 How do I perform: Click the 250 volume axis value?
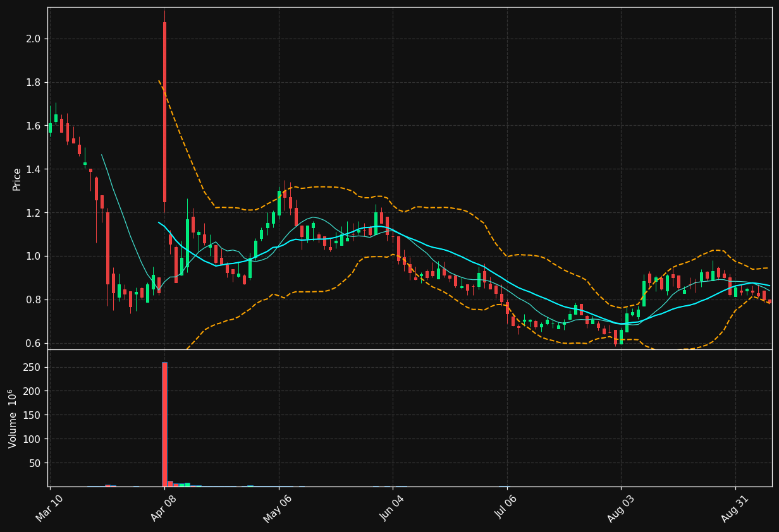coord(32,368)
